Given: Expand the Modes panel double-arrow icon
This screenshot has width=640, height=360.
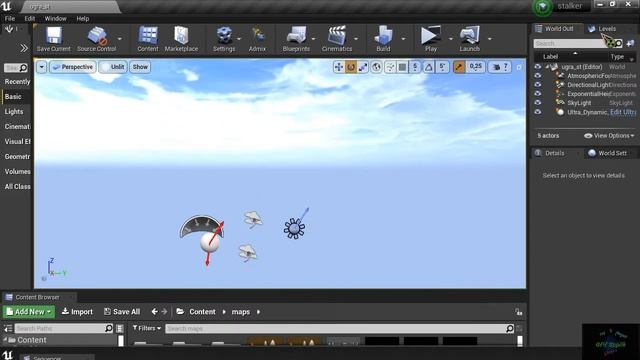Looking at the screenshot, I should coord(24,48).
